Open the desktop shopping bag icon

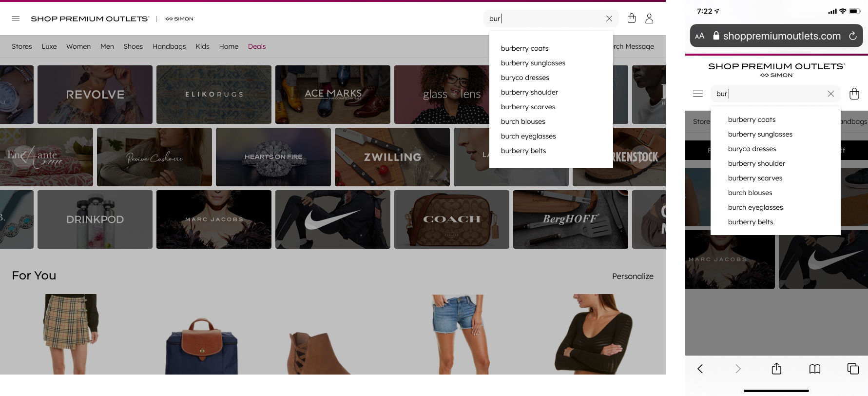pyautogui.click(x=632, y=19)
